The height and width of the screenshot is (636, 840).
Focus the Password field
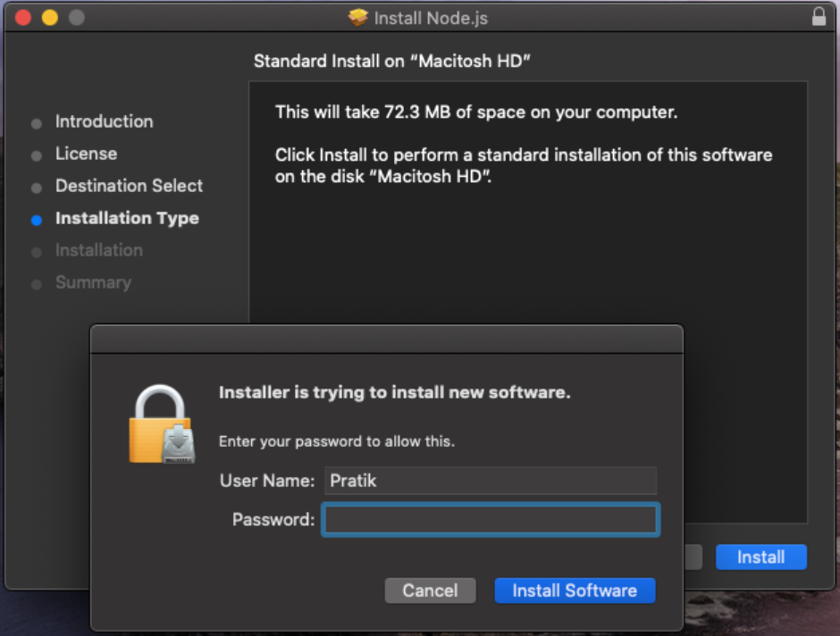coord(491,520)
